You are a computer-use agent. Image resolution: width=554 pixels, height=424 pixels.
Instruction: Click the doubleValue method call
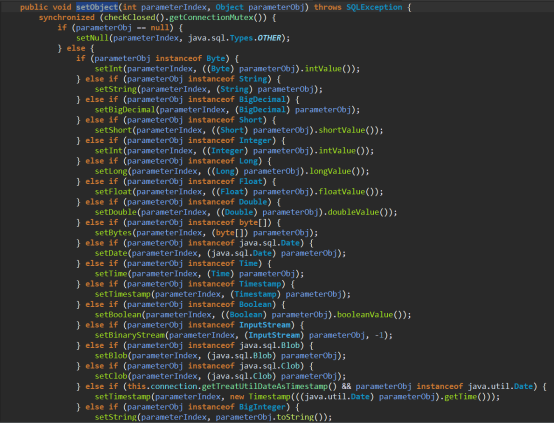tap(353, 212)
